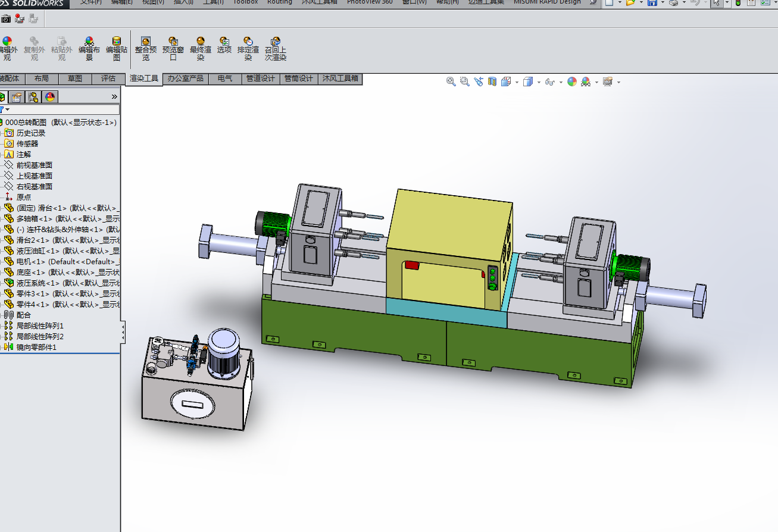Click the Rebuild traffic light icon
This screenshot has height=532, width=778.
coord(738,3)
